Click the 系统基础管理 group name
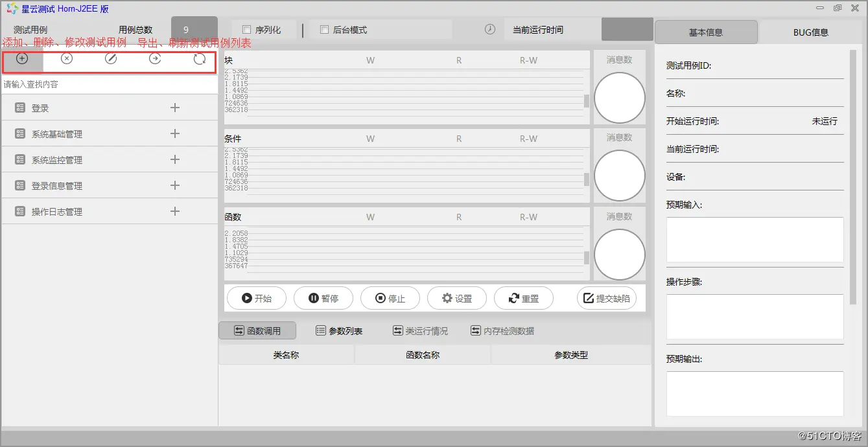The image size is (868, 447). pos(57,134)
